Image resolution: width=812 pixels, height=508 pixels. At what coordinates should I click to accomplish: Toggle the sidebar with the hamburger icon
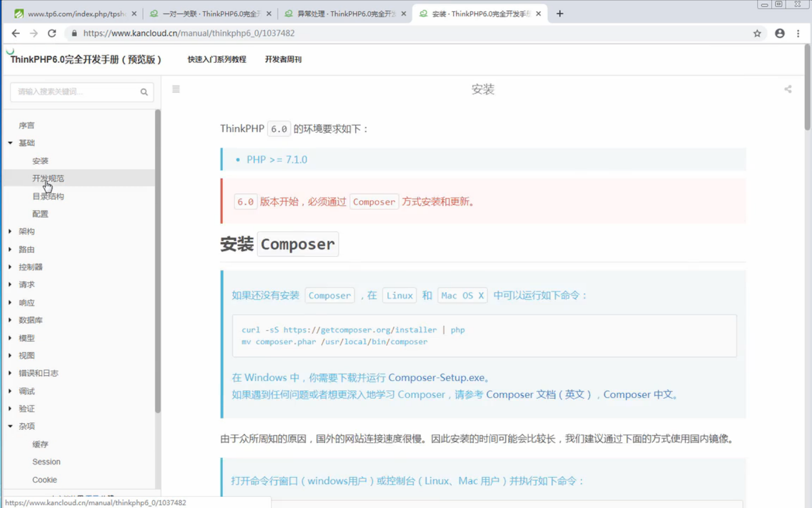[176, 89]
